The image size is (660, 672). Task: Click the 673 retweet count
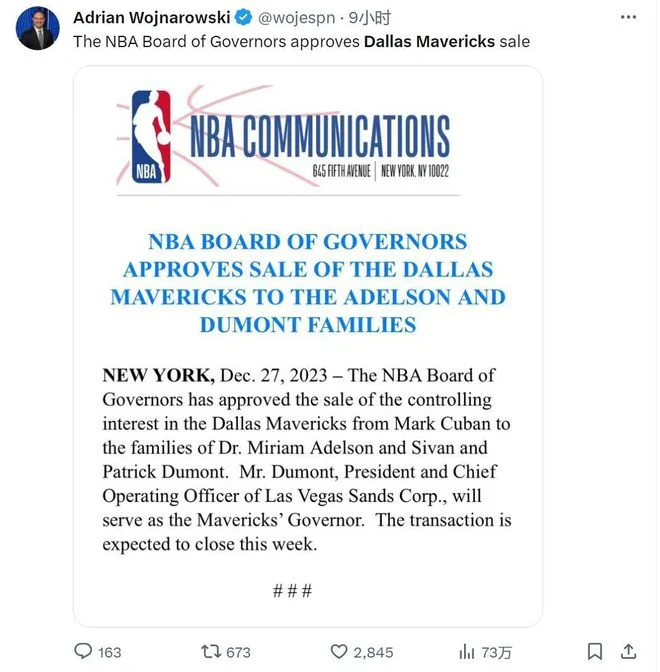pyautogui.click(x=238, y=652)
